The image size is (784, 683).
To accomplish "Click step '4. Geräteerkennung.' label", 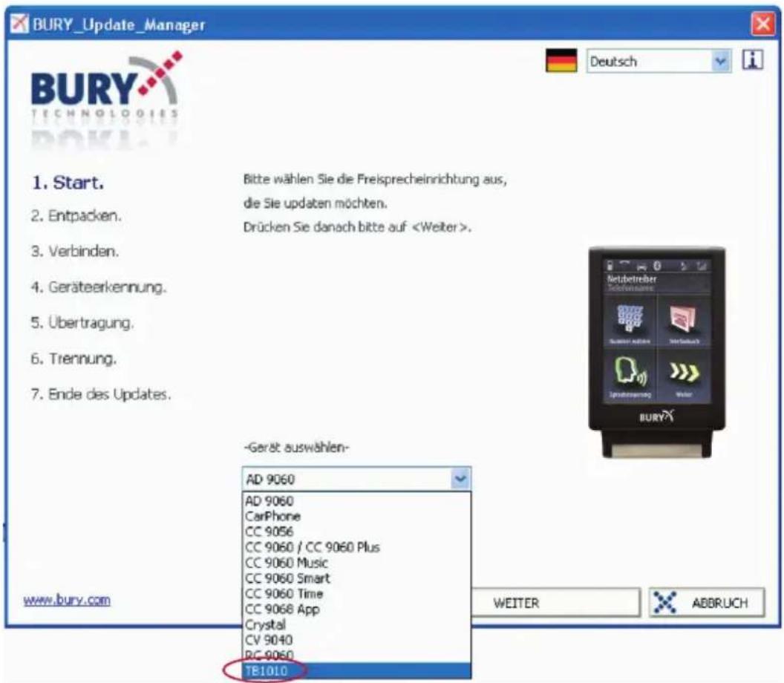I will (x=99, y=287).
